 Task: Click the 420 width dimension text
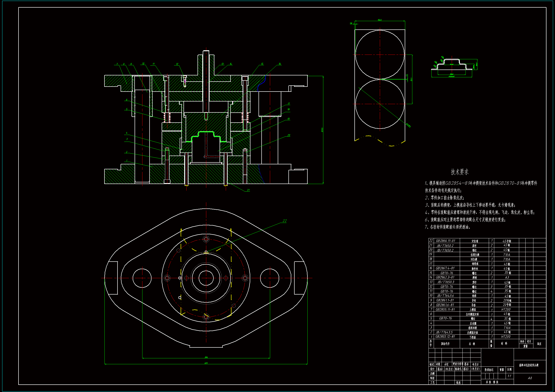pos(206,363)
